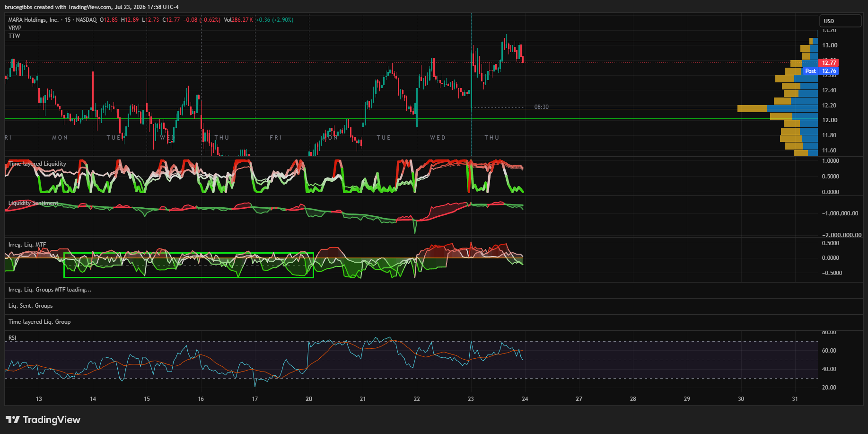Click date 20 on the time axis
The image size is (868, 434).
pyautogui.click(x=309, y=399)
